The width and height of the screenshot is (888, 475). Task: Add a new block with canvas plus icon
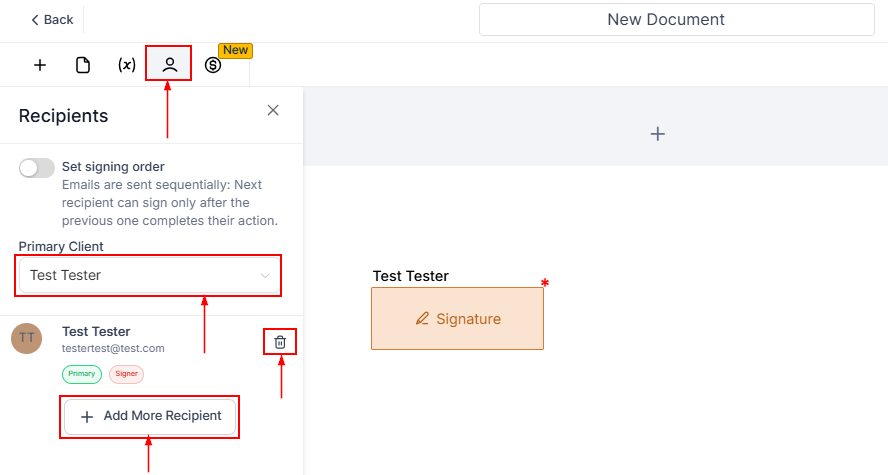pyautogui.click(x=658, y=134)
